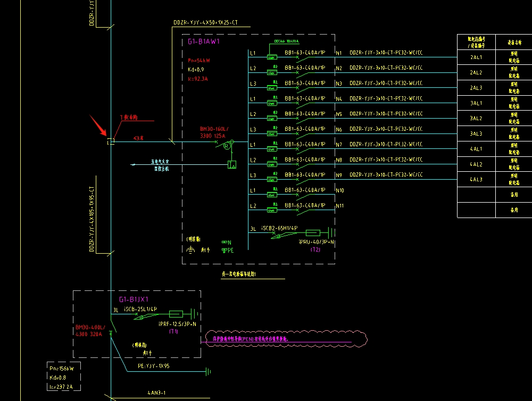Click the BB1-63-C40A/1P label on the N4 row
This screenshot has height=401, width=532.
pos(305,98)
